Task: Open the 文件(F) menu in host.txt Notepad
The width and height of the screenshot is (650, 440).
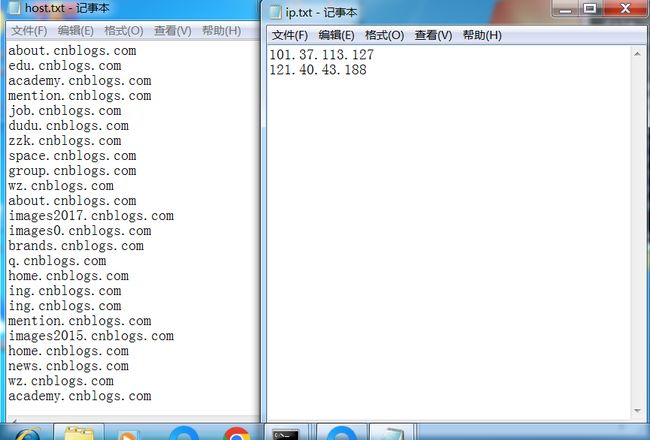Action: (x=29, y=31)
